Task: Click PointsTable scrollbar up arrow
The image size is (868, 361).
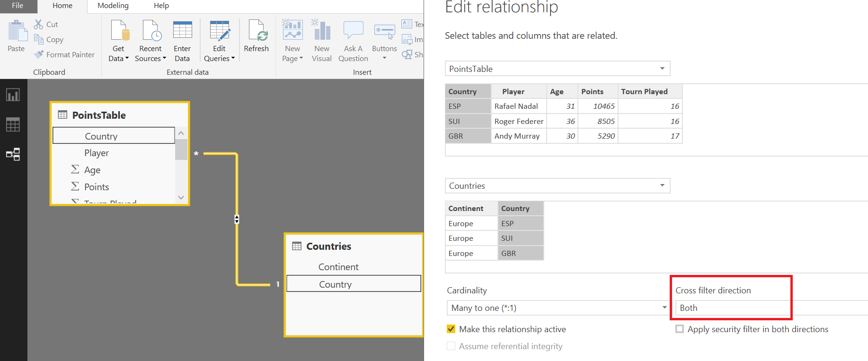Action: coord(181,133)
